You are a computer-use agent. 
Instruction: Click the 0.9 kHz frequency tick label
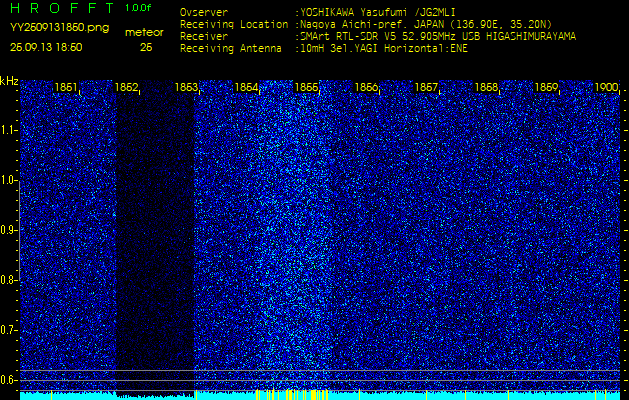(8, 230)
